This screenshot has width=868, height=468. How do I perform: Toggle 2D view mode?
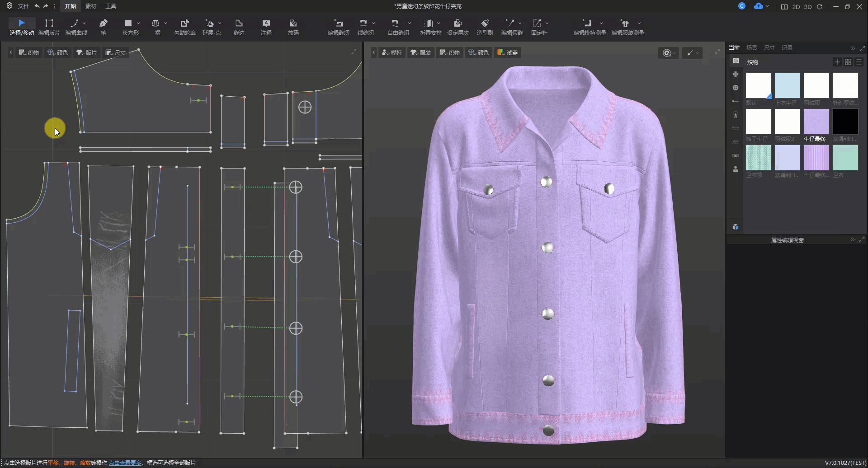point(796,7)
